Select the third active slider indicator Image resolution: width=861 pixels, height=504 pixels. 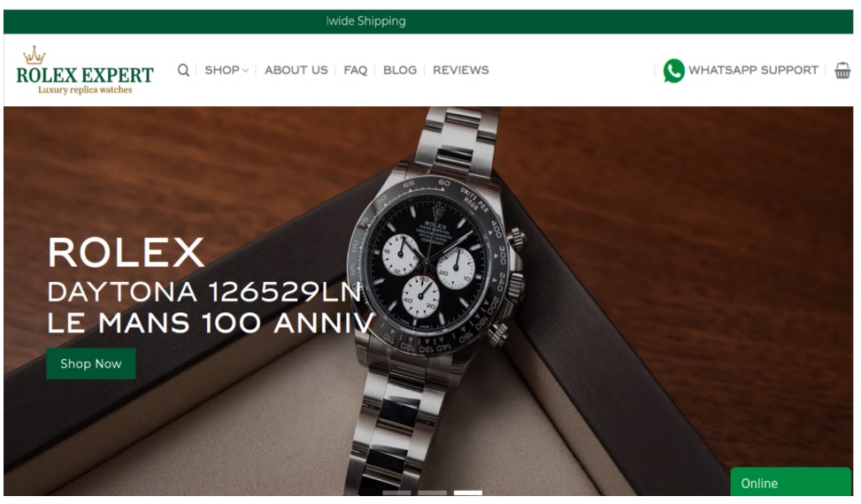468,493
